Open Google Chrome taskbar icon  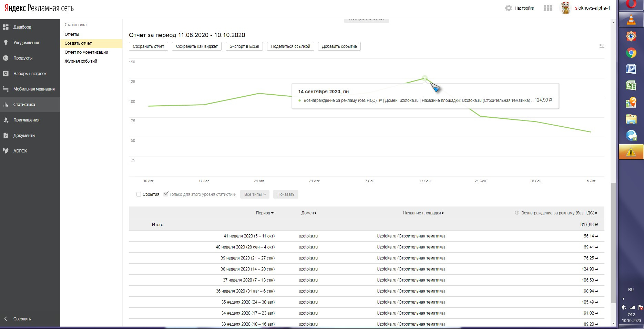[x=631, y=53]
